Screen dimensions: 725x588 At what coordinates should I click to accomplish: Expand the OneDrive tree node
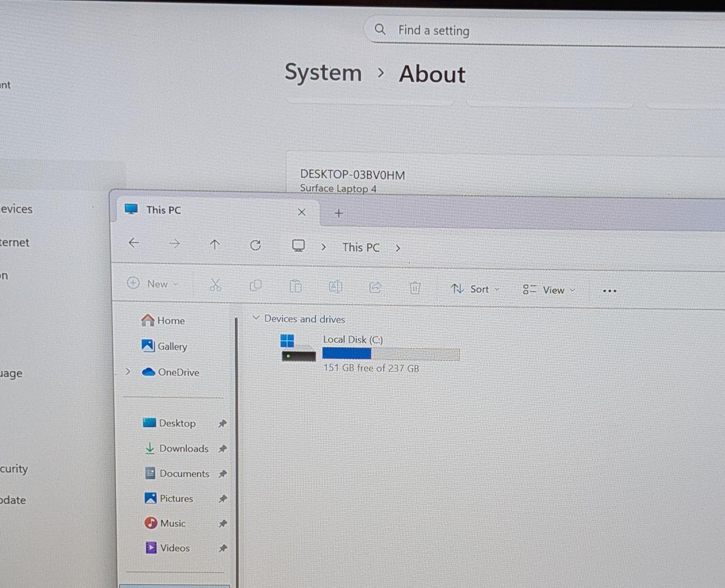click(x=128, y=371)
